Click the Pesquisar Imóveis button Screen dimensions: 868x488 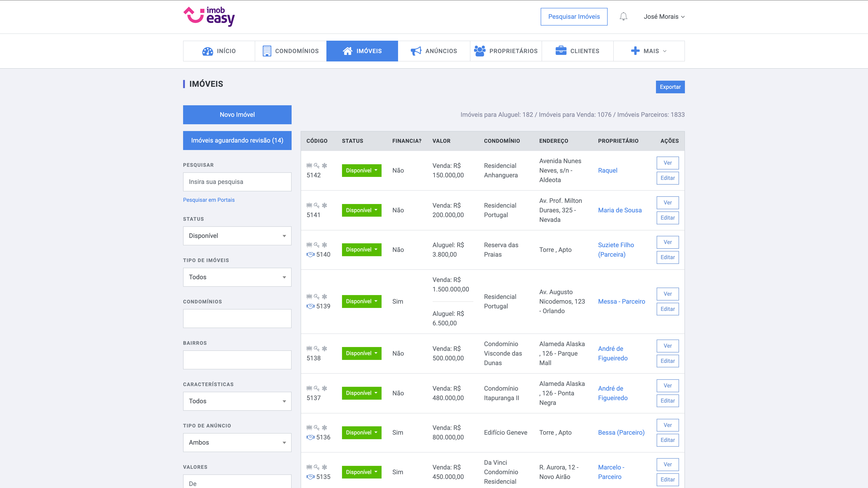click(574, 16)
